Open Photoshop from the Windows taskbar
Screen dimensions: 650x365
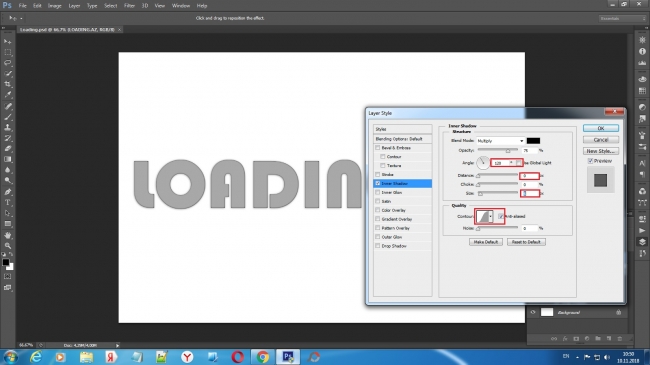pos(288,357)
